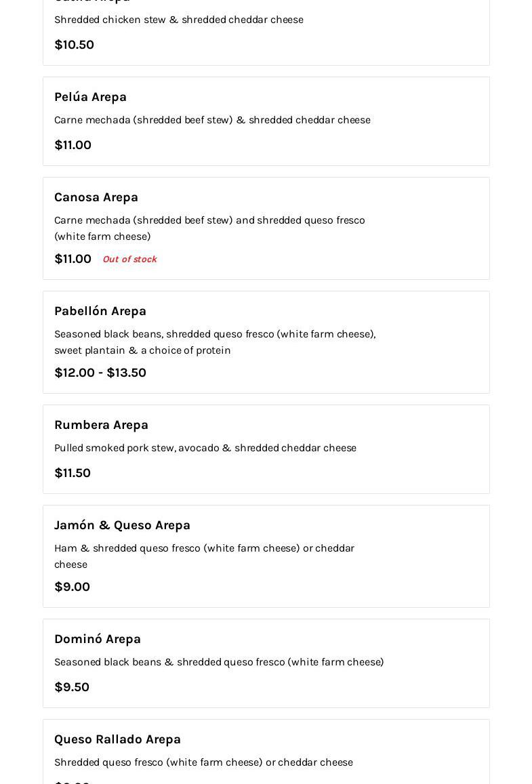
Task: Click the $9.00 Jamón & Queso price
Action: point(72,587)
